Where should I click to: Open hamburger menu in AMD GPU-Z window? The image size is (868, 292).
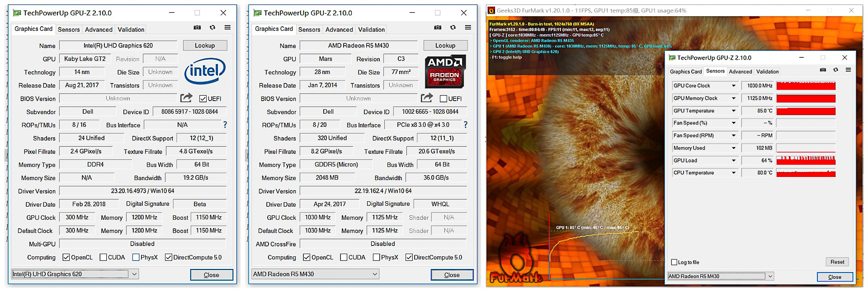click(468, 28)
